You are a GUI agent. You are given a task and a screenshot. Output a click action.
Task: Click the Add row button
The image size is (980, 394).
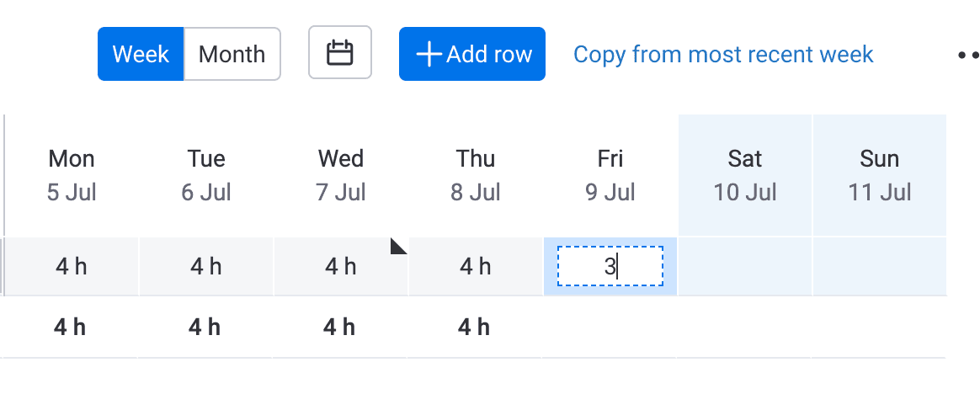point(471,54)
